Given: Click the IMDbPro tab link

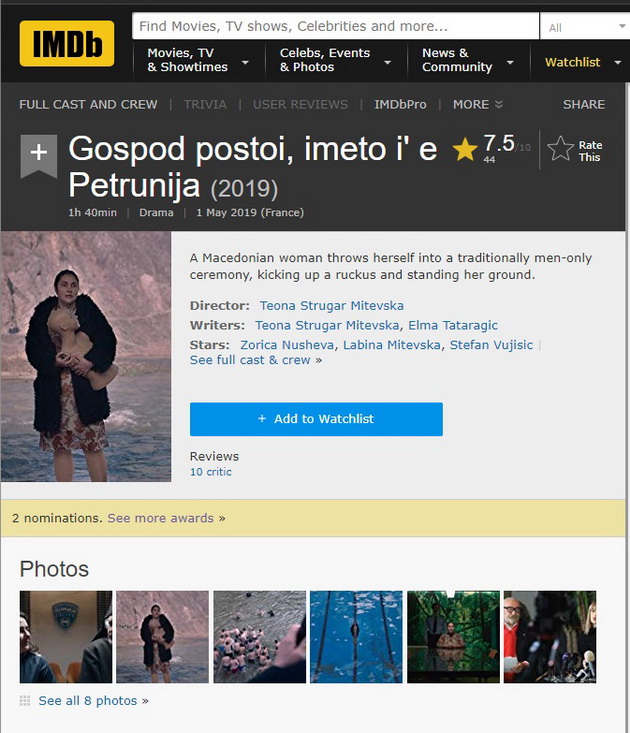Looking at the screenshot, I should tap(400, 104).
